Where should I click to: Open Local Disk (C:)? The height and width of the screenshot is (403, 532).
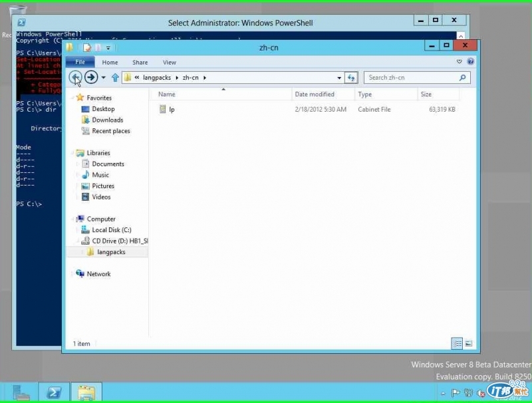coord(112,230)
